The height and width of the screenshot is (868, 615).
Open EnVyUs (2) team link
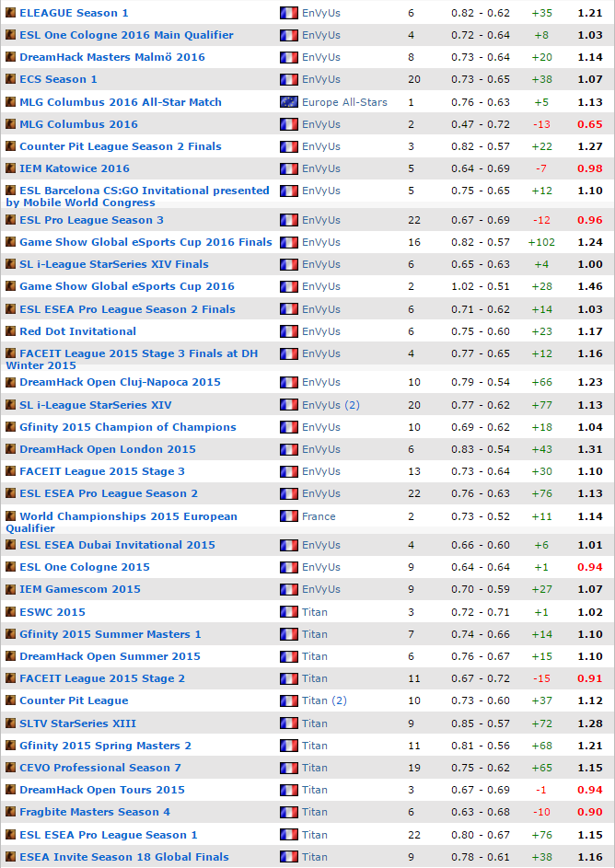point(331,405)
